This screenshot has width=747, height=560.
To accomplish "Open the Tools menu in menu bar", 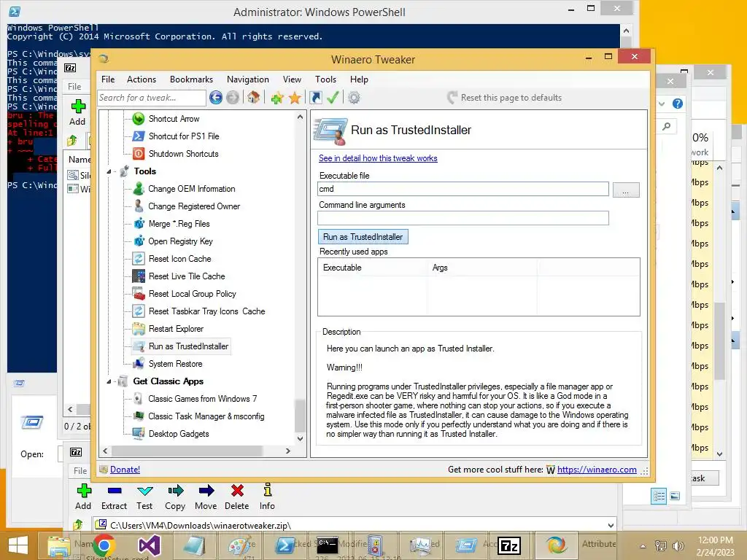I will [326, 79].
